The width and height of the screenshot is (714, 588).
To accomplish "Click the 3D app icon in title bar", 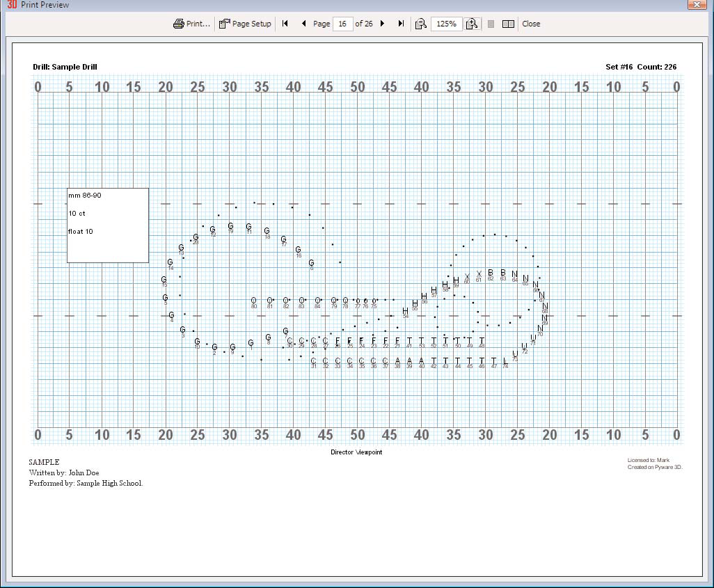I will pyautogui.click(x=12, y=5).
